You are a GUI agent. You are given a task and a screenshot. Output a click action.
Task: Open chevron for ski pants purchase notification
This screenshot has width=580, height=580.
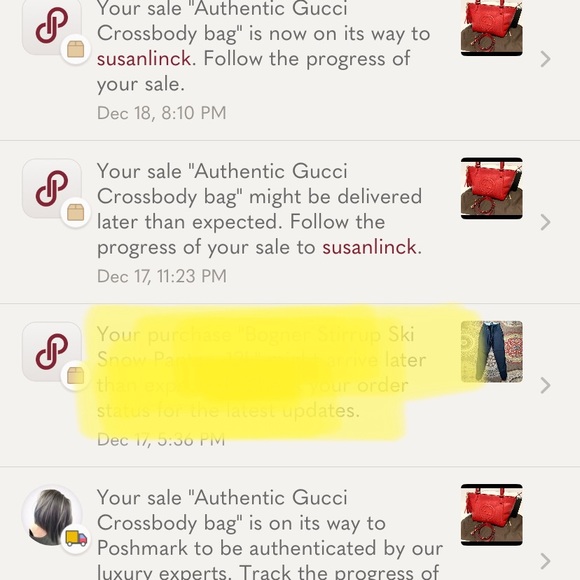click(x=545, y=385)
